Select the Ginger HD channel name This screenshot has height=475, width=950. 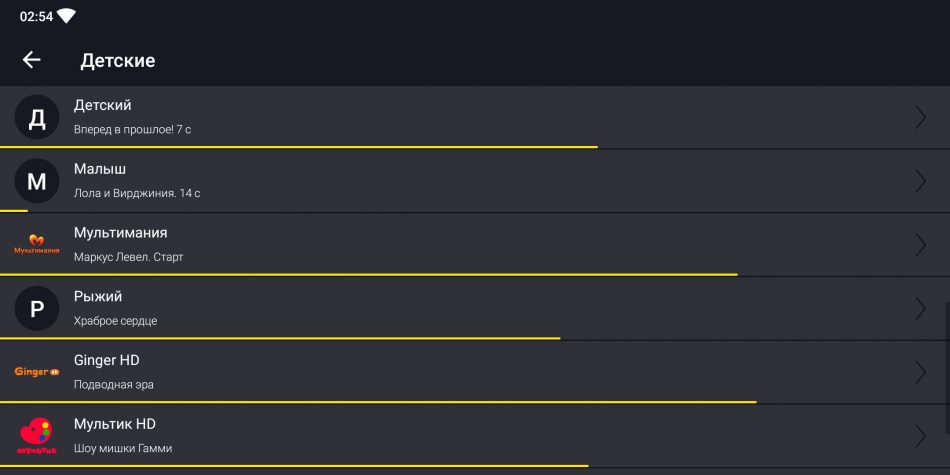pyautogui.click(x=107, y=360)
